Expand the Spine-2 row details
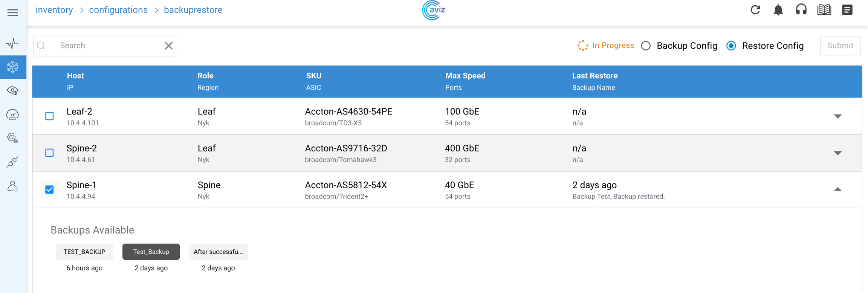 pyautogui.click(x=837, y=153)
